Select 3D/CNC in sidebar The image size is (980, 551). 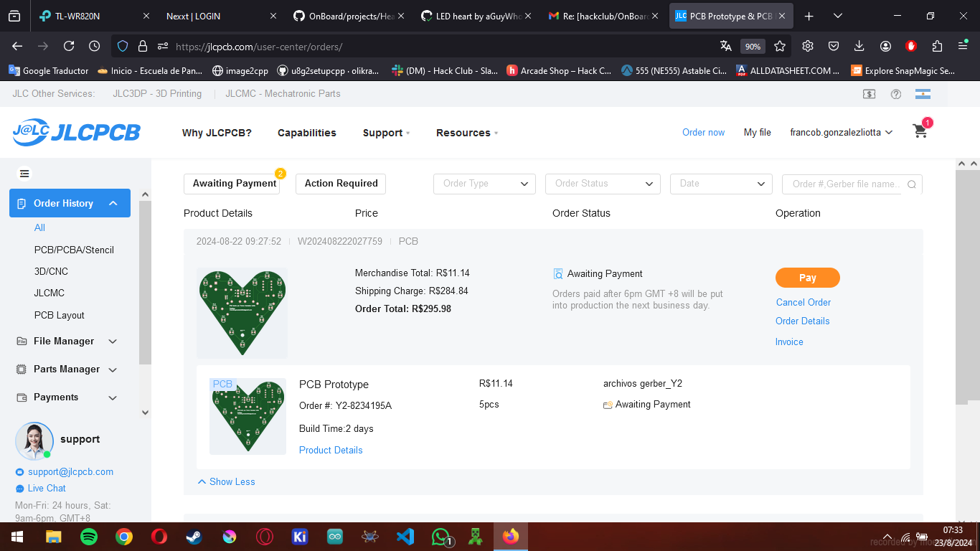pos(51,271)
